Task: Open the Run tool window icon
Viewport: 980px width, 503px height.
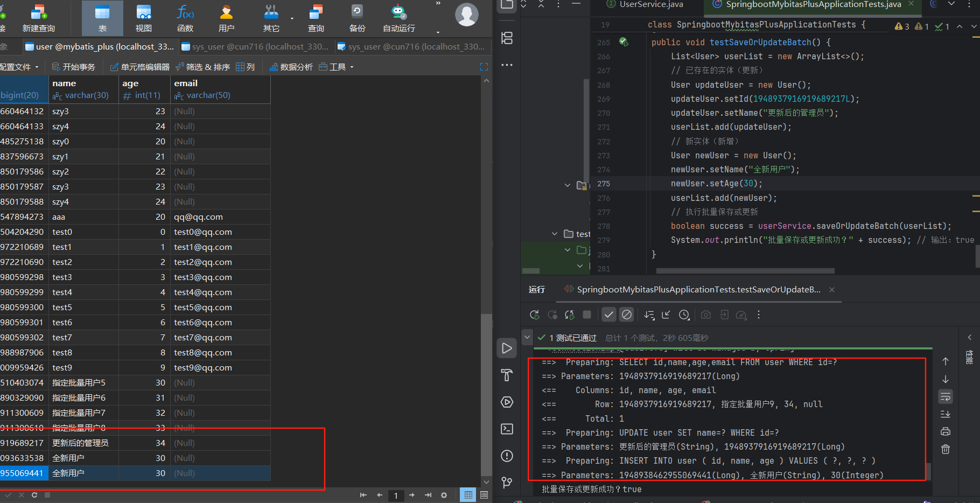Action: pos(507,348)
